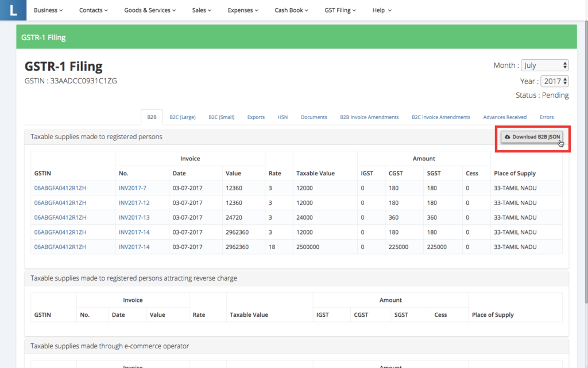Open the Contacts menu
The width and height of the screenshot is (588, 368).
pyautogui.click(x=94, y=10)
